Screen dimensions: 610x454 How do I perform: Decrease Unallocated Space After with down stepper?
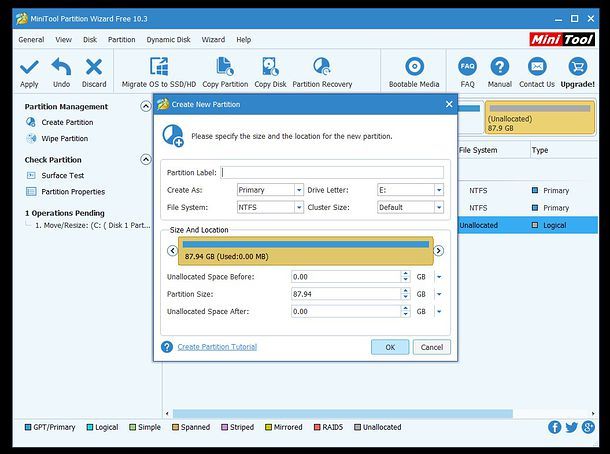click(405, 314)
